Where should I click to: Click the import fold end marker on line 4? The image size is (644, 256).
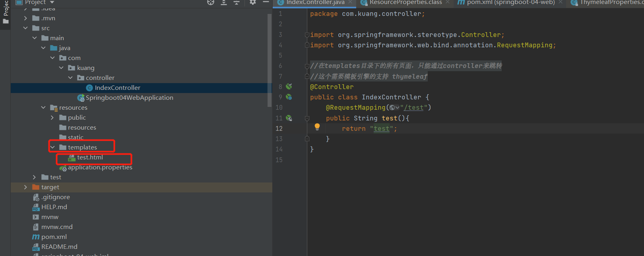tap(307, 45)
